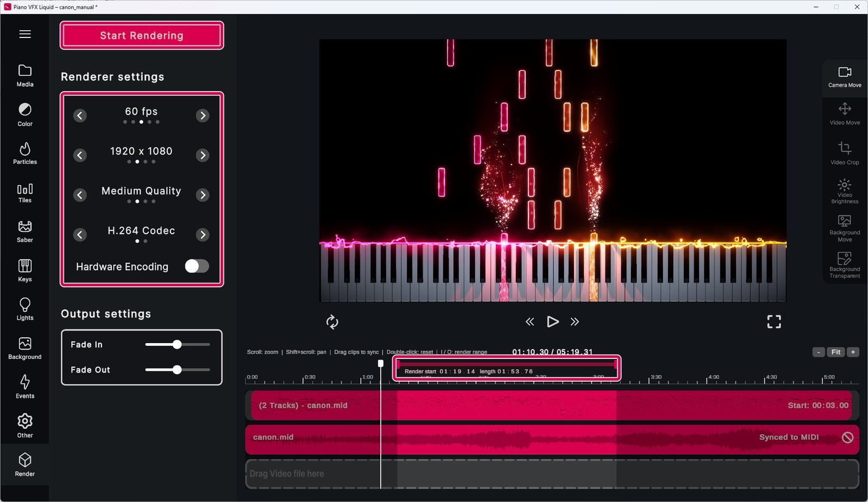Image resolution: width=868 pixels, height=502 pixels.
Task: Open the Media panel
Action: tap(25, 76)
